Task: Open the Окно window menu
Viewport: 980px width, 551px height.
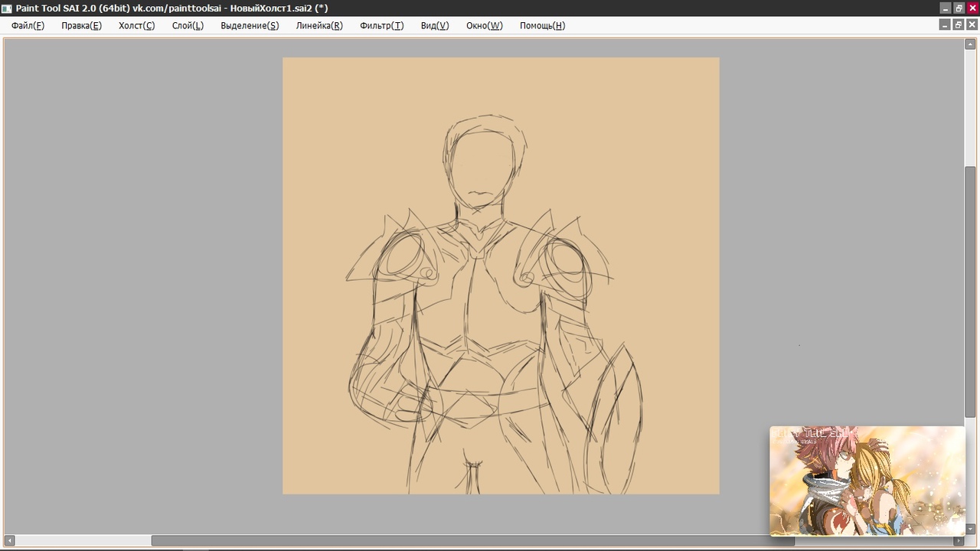Action: [x=484, y=25]
